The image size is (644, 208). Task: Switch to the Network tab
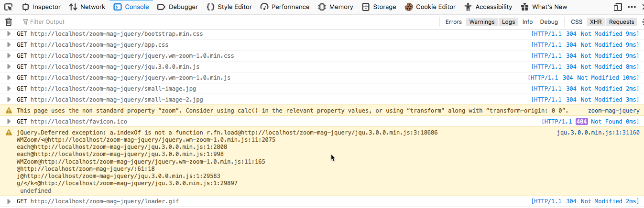click(87, 7)
